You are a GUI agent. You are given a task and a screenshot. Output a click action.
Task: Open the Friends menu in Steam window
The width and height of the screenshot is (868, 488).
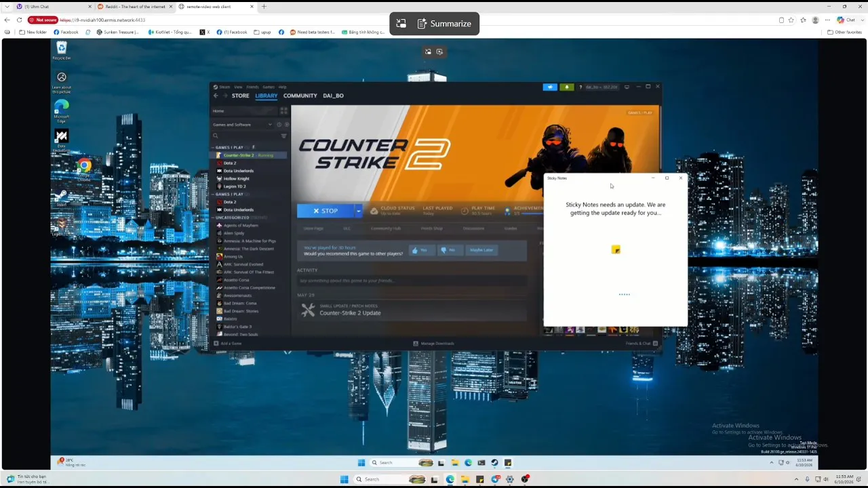252,87
